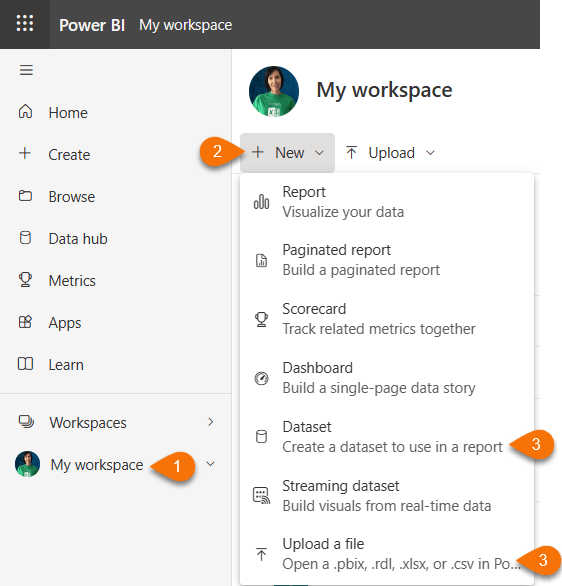Screen dimensions: 562x586
Task: Click the Metrics trophy icon in sidebar
Action: click(25, 280)
